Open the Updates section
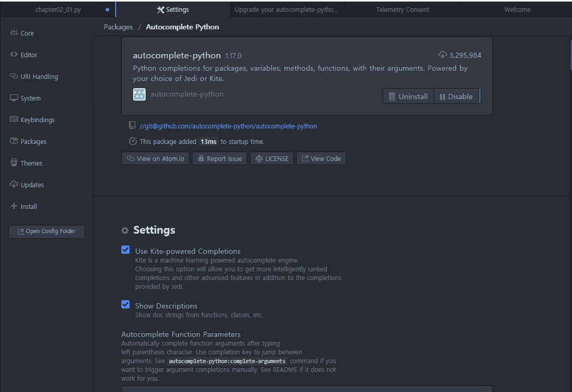Viewport: 572px width, 392px height. 32,185
